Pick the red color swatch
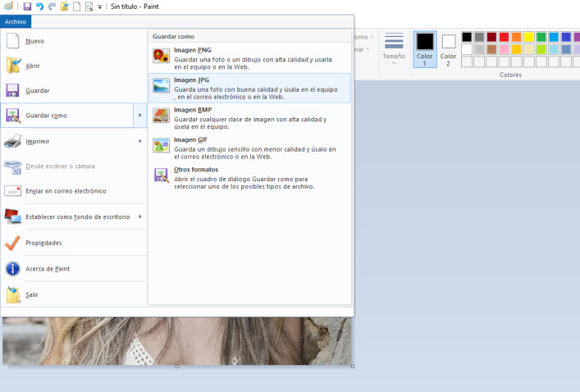The width and height of the screenshot is (580, 392). 504,37
